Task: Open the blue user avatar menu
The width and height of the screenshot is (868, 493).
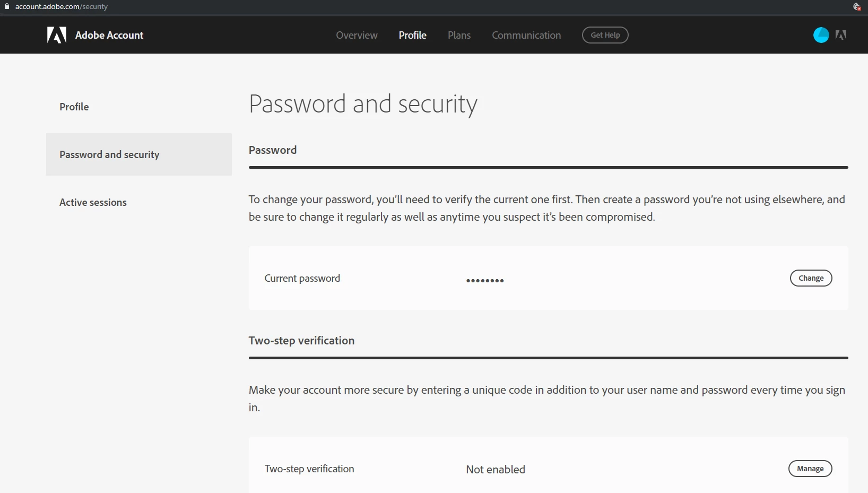Action: pos(821,35)
